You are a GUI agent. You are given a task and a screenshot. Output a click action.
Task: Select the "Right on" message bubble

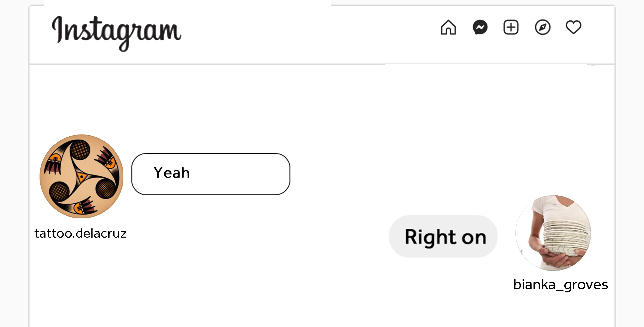[x=443, y=236]
